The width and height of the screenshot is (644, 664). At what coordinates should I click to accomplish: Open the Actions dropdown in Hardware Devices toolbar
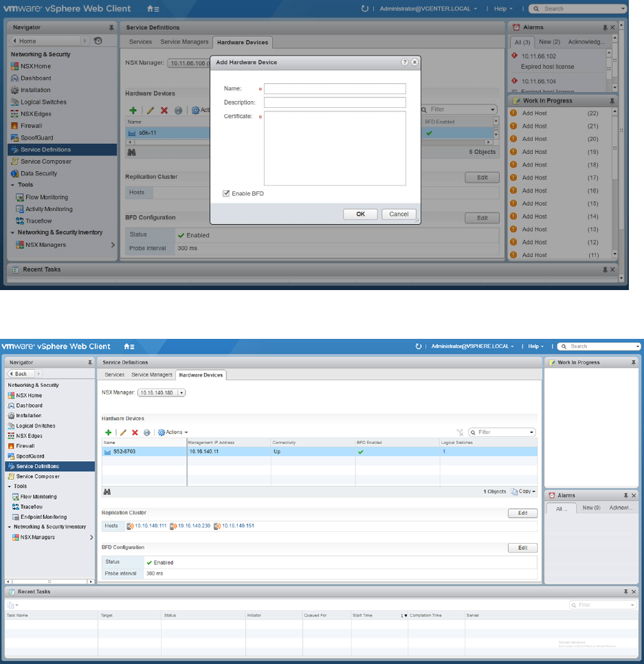(173, 432)
